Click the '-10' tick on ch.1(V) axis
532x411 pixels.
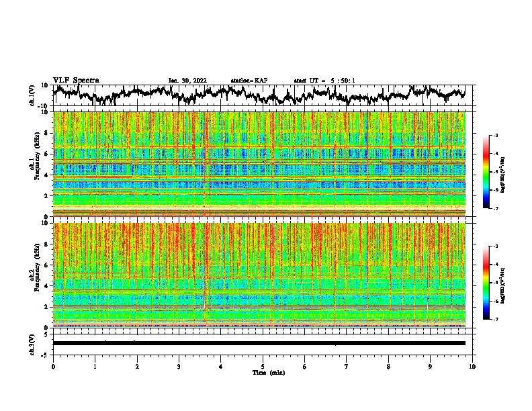(x=44, y=106)
